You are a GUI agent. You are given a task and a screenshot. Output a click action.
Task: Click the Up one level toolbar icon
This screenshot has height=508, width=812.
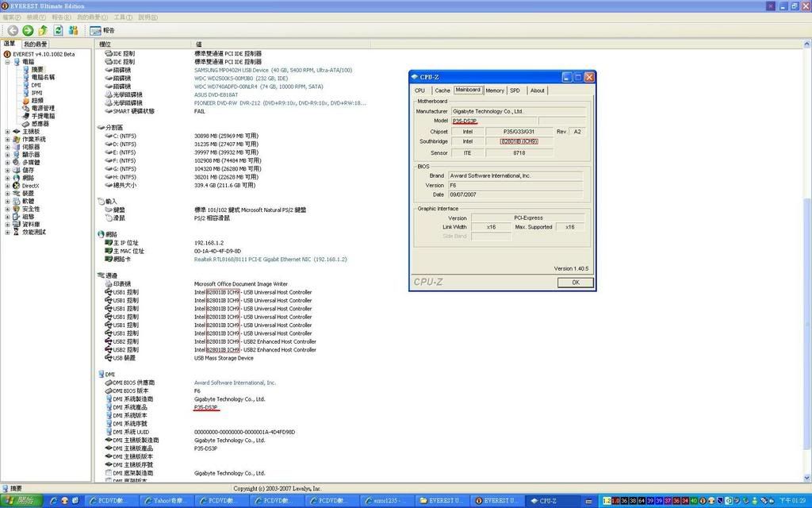click(43, 31)
